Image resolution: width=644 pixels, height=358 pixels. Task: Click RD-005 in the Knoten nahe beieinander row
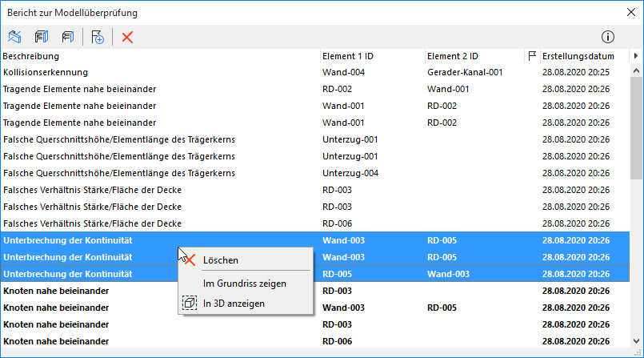pyautogui.click(x=442, y=308)
